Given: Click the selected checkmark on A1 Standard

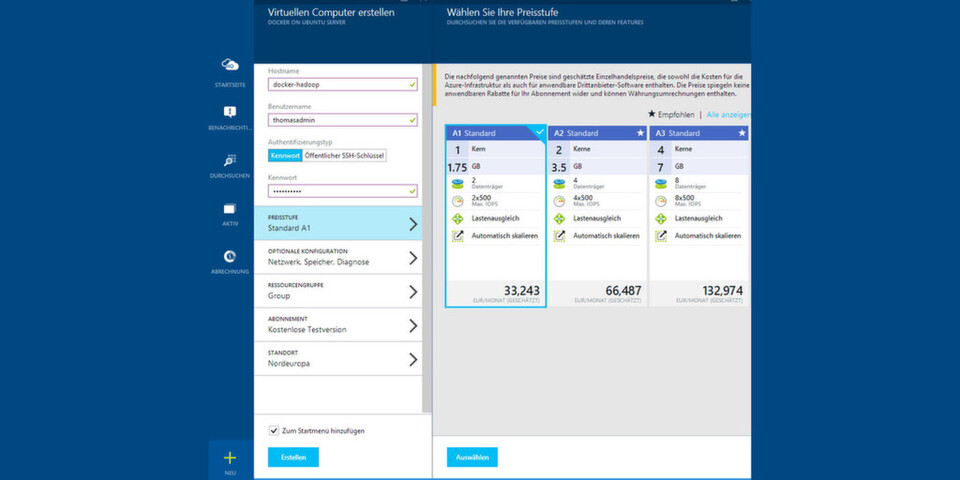Looking at the screenshot, I should click(x=539, y=131).
